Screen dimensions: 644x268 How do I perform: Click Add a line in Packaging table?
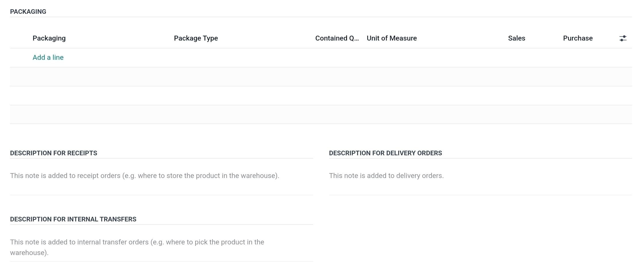click(x=48, y=58)
